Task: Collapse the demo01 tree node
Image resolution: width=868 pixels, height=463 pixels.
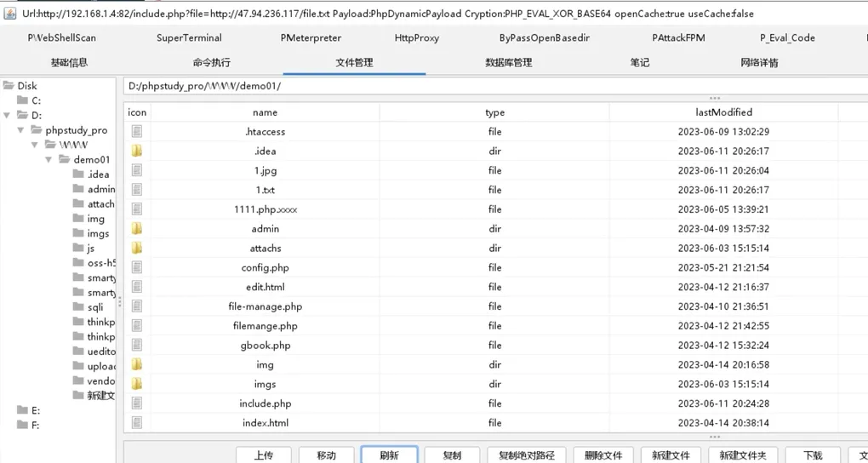Action: (x=49, y=160)
